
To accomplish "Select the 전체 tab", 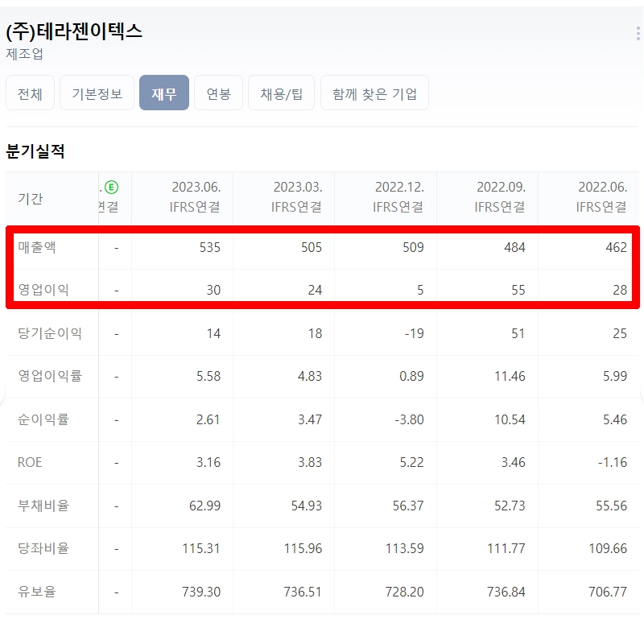I will tap(30, 93).
